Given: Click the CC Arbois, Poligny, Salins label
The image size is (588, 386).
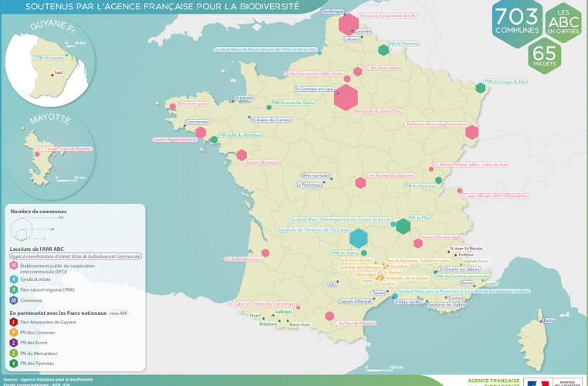Looking at the screenshot, I should [470, 164].
